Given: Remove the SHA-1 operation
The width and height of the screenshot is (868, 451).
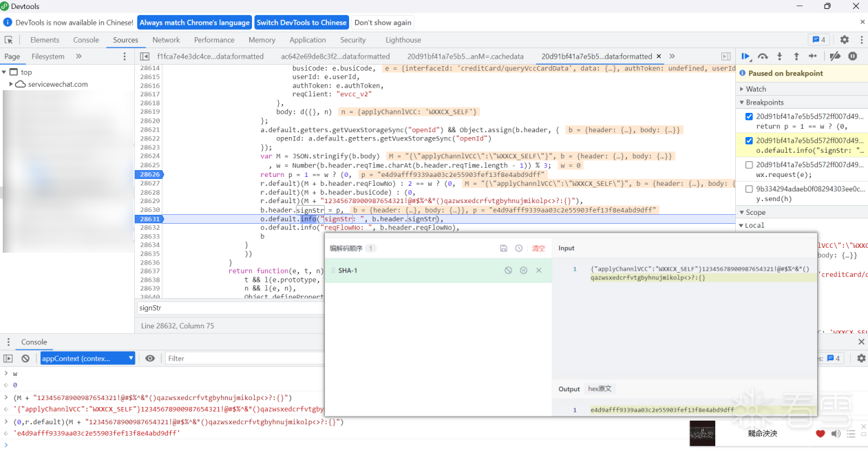Looking at the screenshot, I should point(539,271).
